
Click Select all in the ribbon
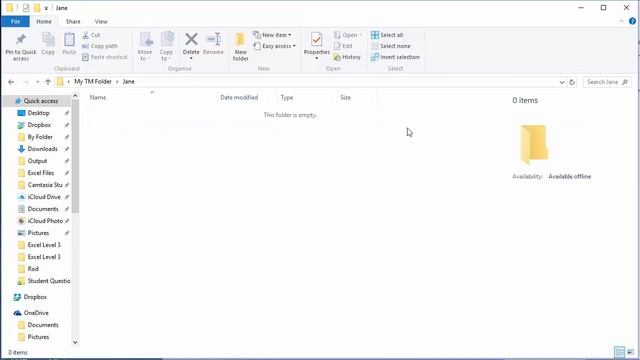pos(387,35)
